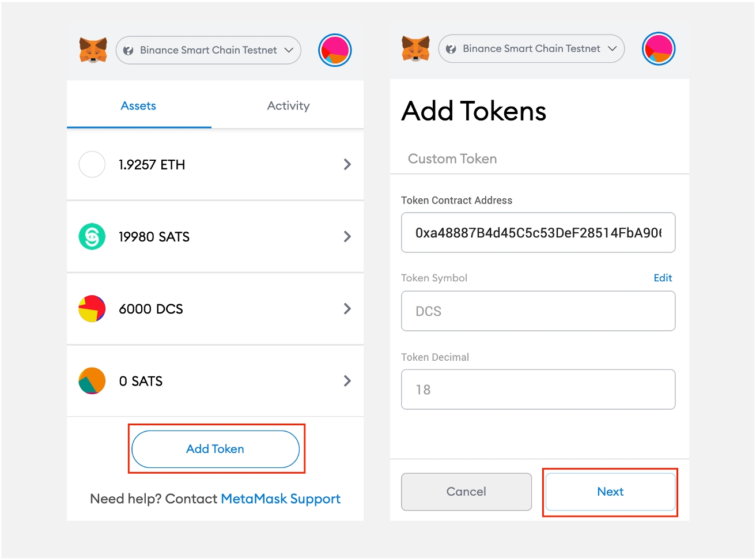756x559 pixels.
Task: Open network dropdown in the Add Tokens panel
Action: [x=531, y=49]
